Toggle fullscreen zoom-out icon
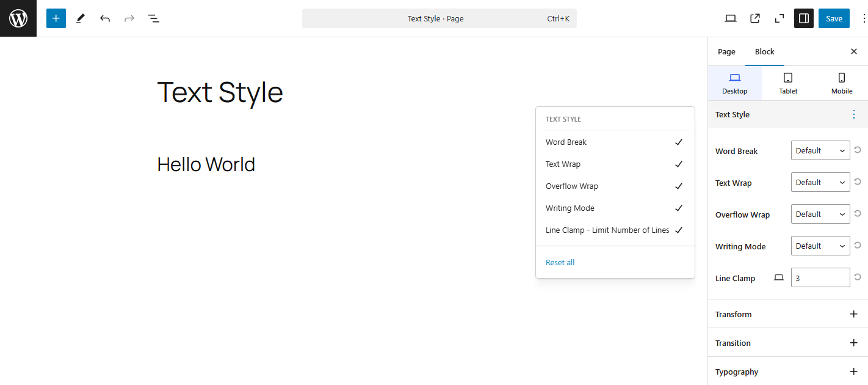Viewport: 868px width, 385px height. coord(779,18)
